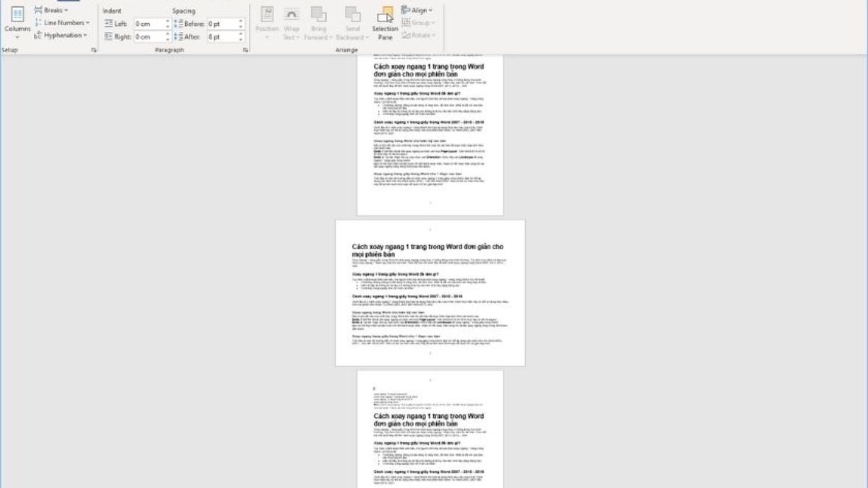Image resolution: width=868 pixels, height=488 pixels.
Task: Click the Indent Left value field
Action: [x=149, y=24]
